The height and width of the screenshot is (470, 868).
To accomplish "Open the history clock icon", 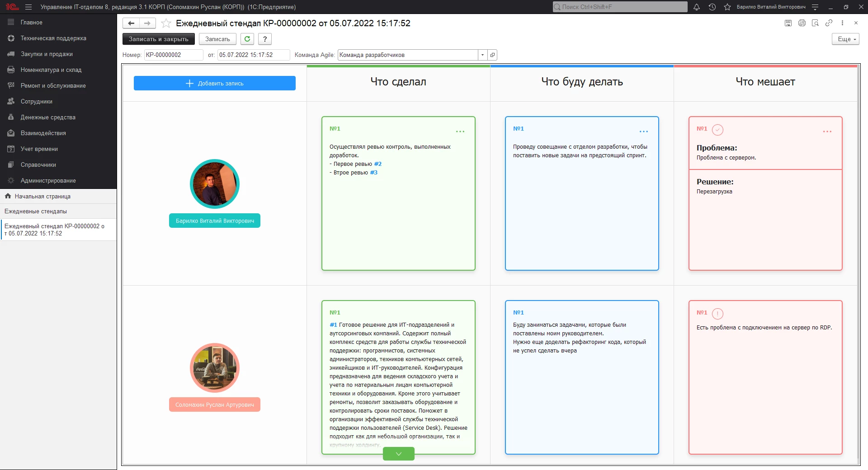I will click(712, 7).
